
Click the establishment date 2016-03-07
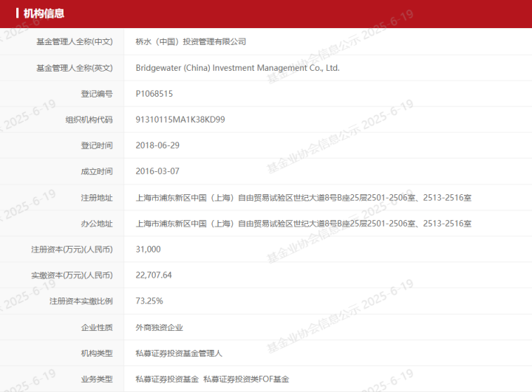pos(157,171)
